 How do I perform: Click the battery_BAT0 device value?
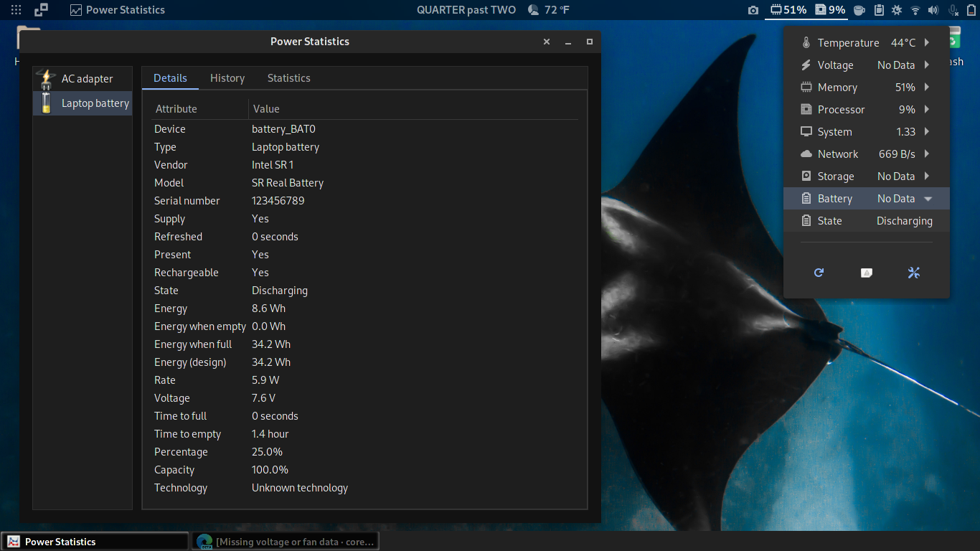pos(283,129)
